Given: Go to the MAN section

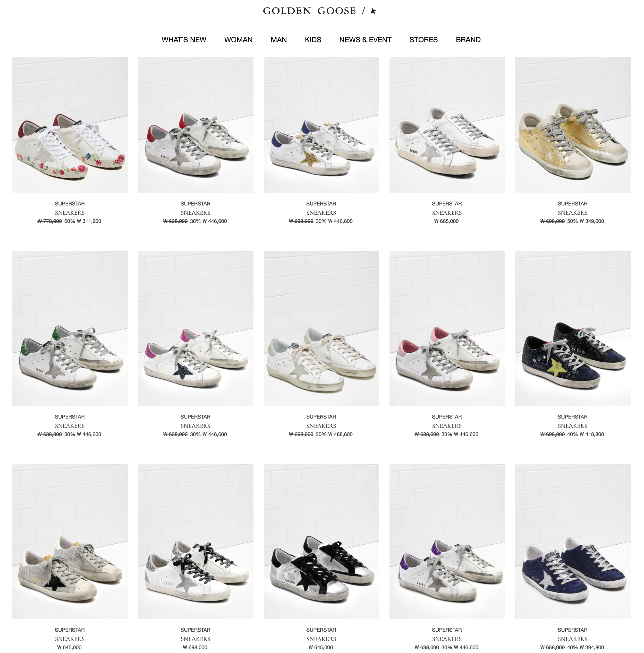Looking at the screenshot, I should 278,40.
